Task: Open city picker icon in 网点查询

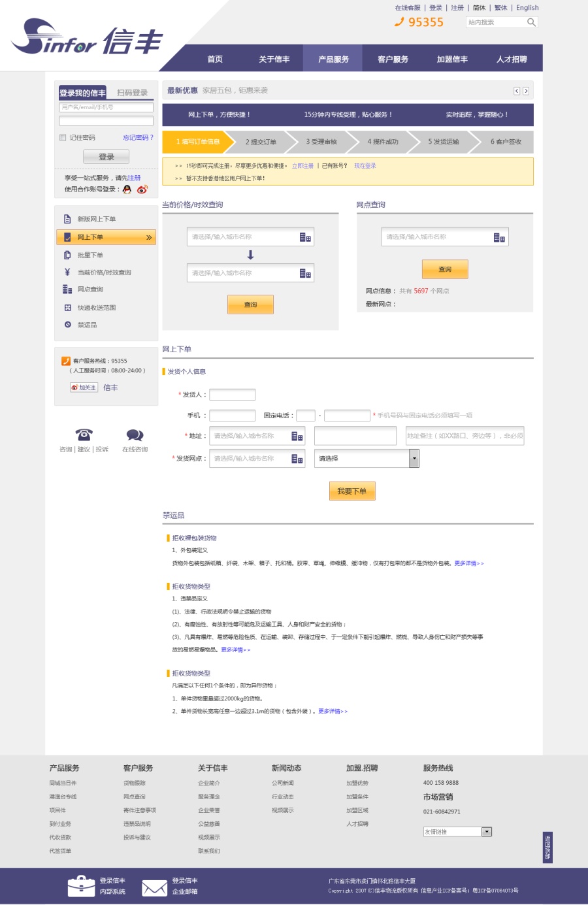Action: tap(499, 237)
